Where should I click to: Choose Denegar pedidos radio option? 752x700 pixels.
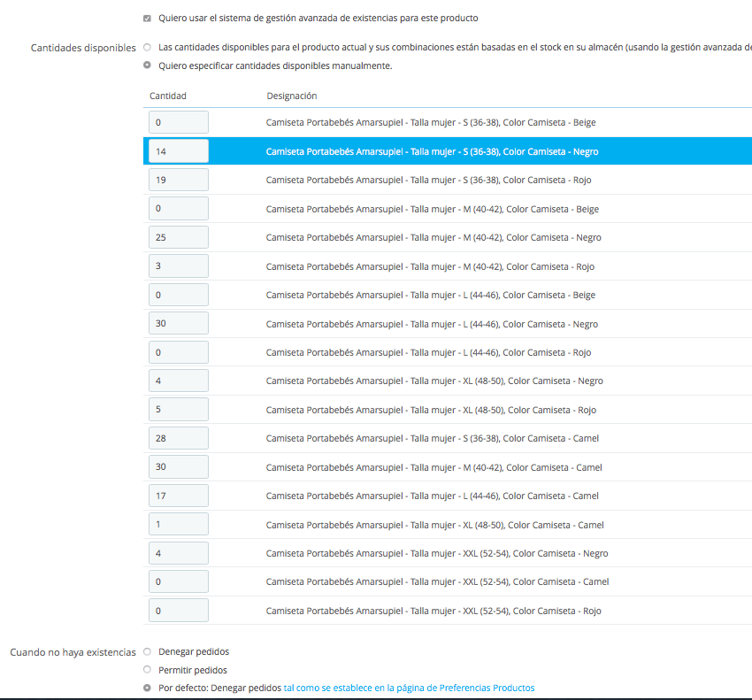pyautogui.click(x=147, y=651)
